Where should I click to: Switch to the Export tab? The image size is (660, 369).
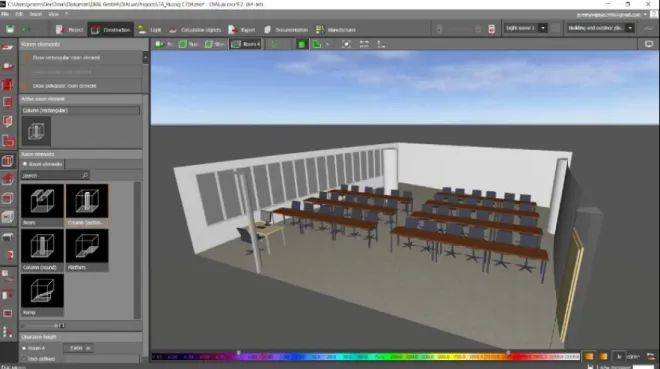pyautogui.click(x=242, y=29)
